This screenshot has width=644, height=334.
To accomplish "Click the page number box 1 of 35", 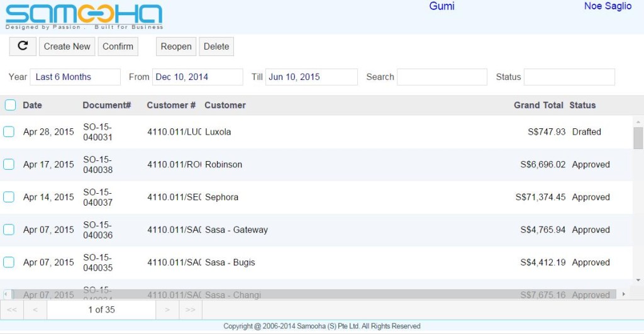I will pyautogui.click(x=101, y=309).
